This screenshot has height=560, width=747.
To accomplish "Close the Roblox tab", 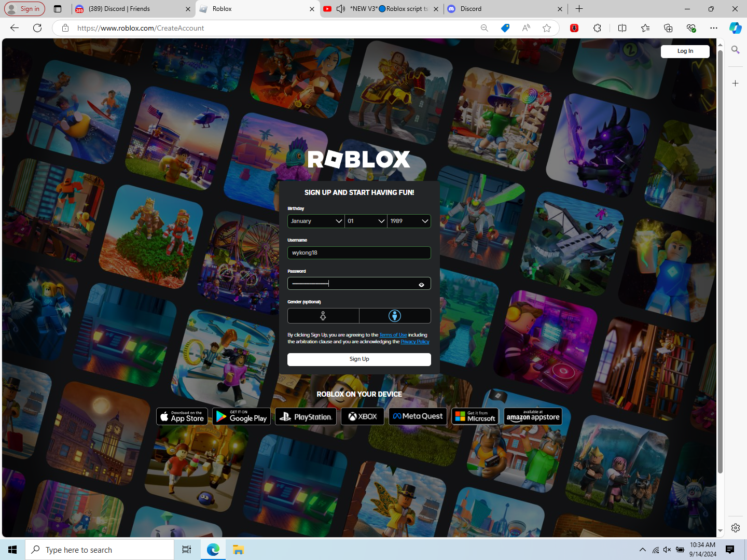I will (x=312, y=9).
